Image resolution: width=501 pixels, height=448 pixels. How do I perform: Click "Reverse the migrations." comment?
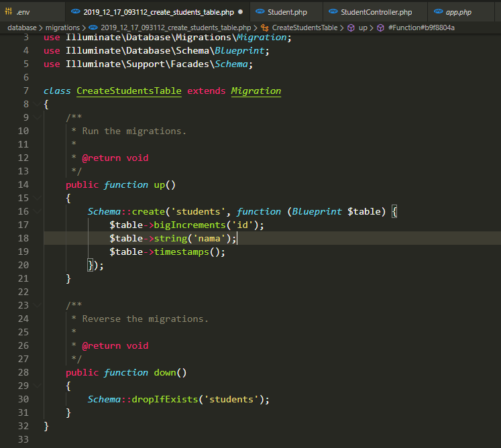point(146,319)
